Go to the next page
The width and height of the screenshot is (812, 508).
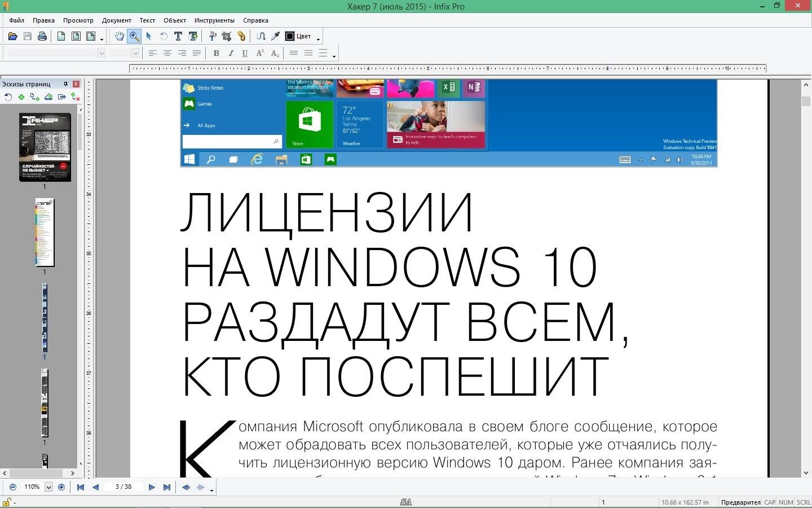(152, 487)
